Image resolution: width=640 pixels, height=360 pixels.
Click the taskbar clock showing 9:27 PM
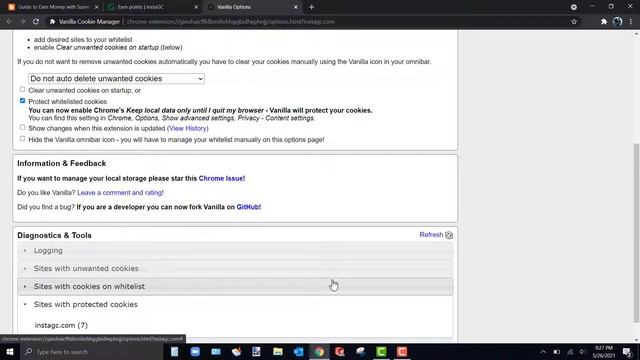tap(604, 352)
